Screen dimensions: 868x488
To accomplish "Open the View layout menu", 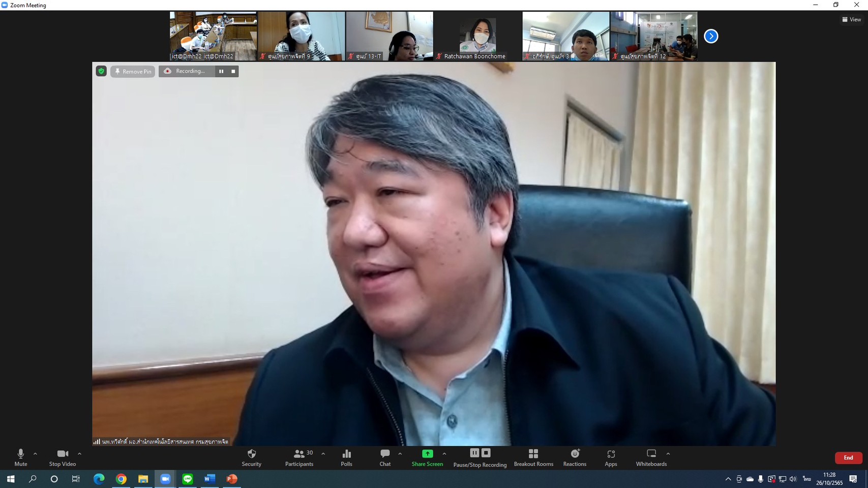I will tap(852, 20).
